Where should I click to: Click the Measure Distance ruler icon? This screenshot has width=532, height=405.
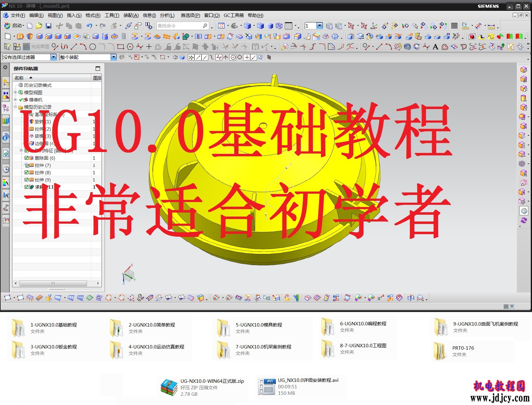(x=491, y=26)
